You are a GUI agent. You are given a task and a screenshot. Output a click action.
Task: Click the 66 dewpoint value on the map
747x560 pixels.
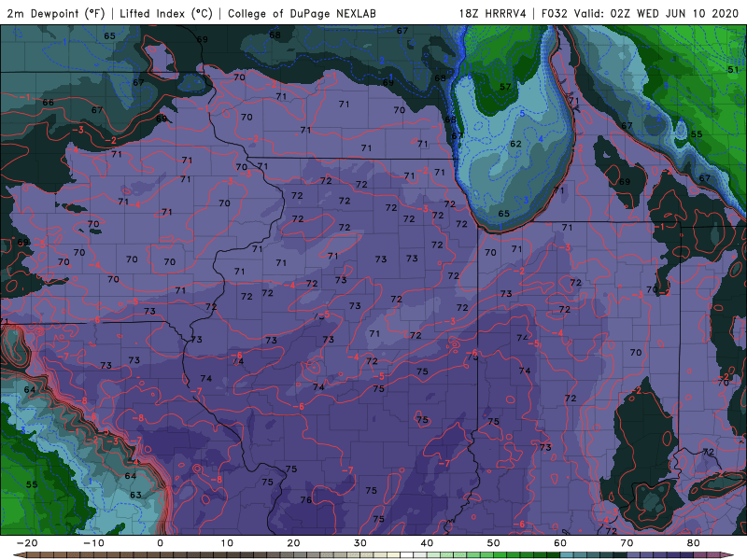49,103
